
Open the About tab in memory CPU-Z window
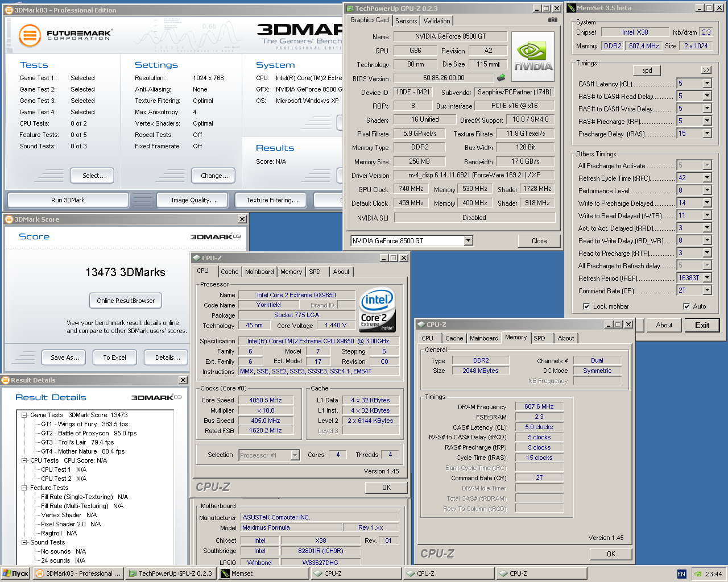click(566, 338)
